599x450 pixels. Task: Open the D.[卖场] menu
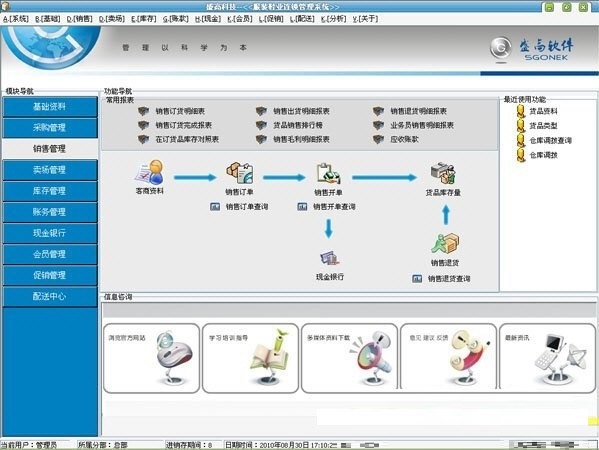tap(112, 19)
